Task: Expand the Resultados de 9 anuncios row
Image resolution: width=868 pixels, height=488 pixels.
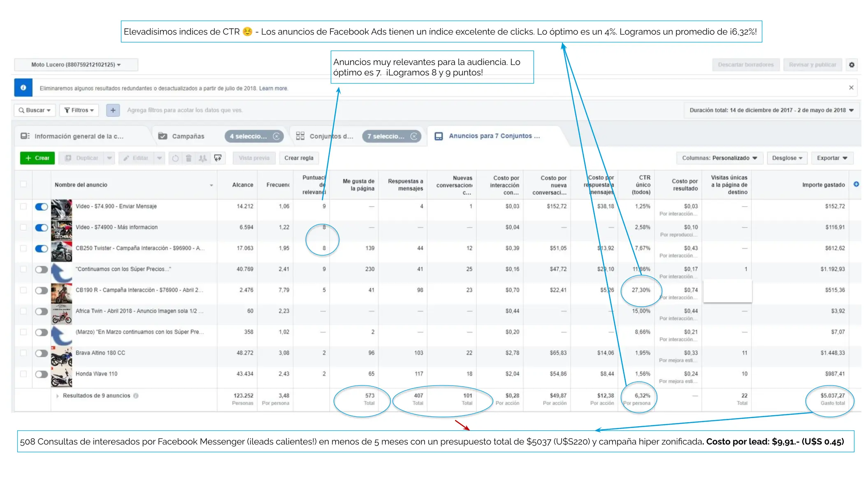Action: click(x=58, y=396)
